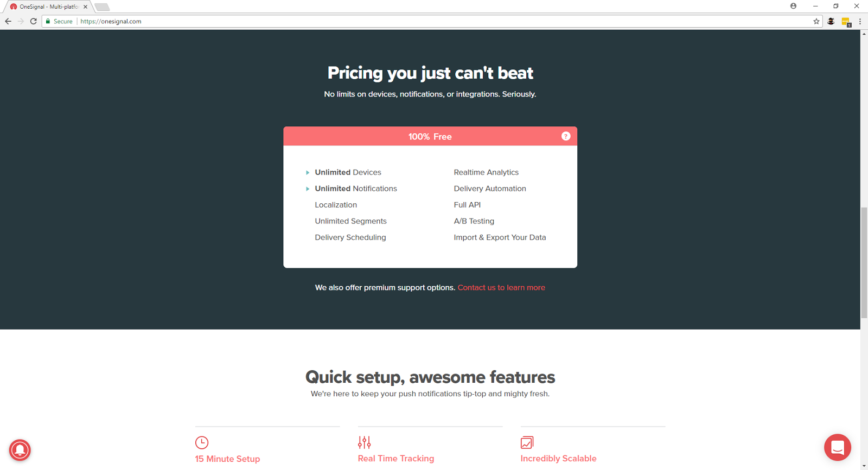This screenshot has height=470, width=868.
Task: Click the Quick setup, awesome features heading
Action: [430, 377]
